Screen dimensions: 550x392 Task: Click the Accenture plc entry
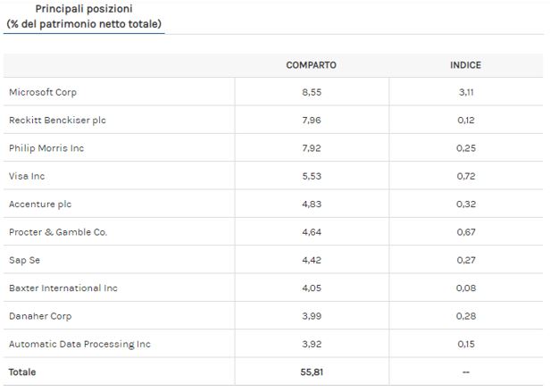pyautogui.click(x=39, y=204)
